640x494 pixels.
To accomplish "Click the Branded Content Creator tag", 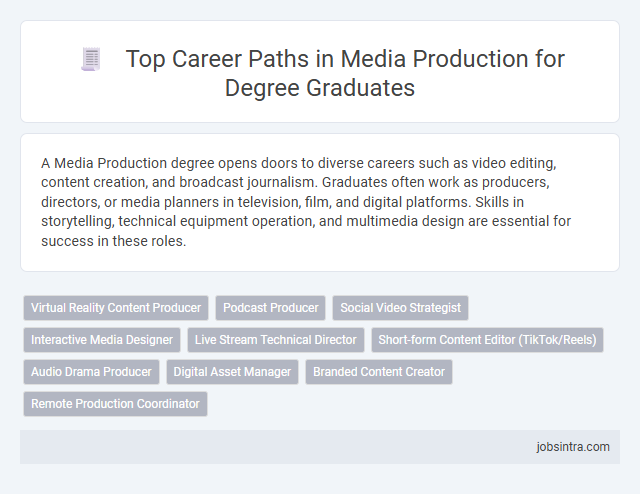I will point(379,372).
